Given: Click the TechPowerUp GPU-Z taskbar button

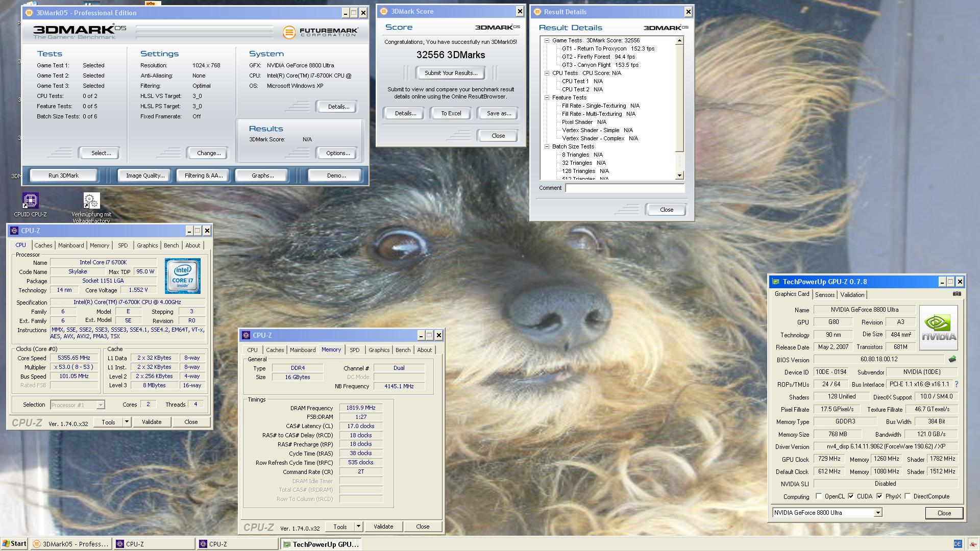Looking at the screenshot, I should [x=321, y=544].
